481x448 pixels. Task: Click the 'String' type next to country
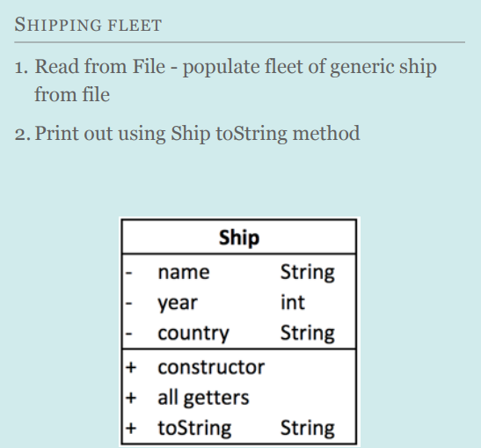pos(308,334)
